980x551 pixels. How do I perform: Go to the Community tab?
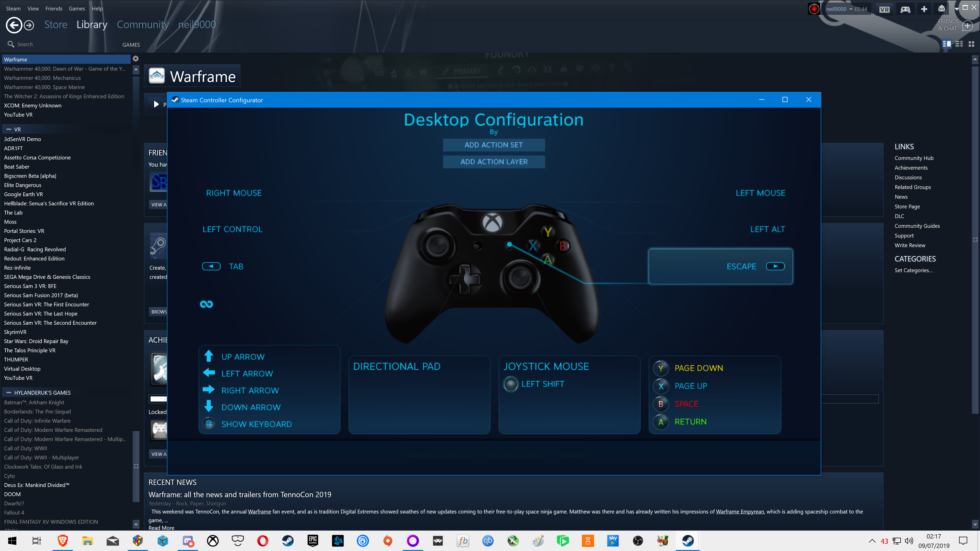143,25
